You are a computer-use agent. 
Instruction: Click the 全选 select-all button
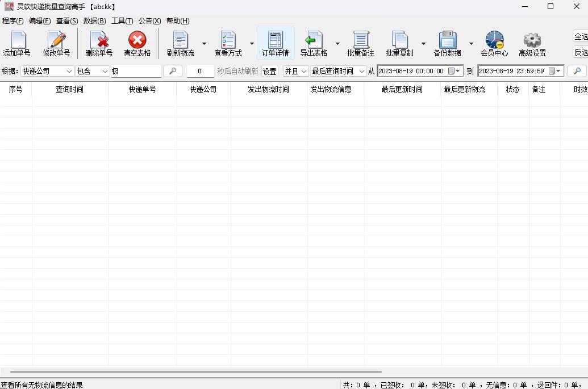(x=581, y=36)
